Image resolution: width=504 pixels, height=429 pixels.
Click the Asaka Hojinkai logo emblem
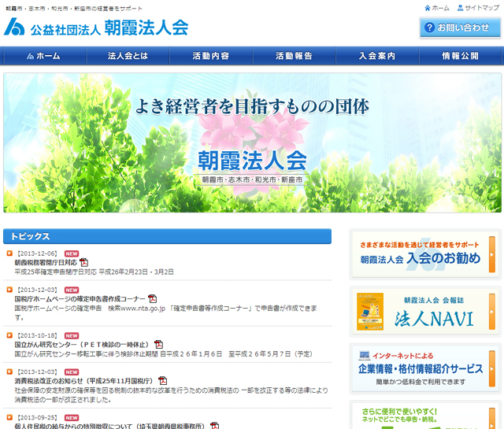15,27
